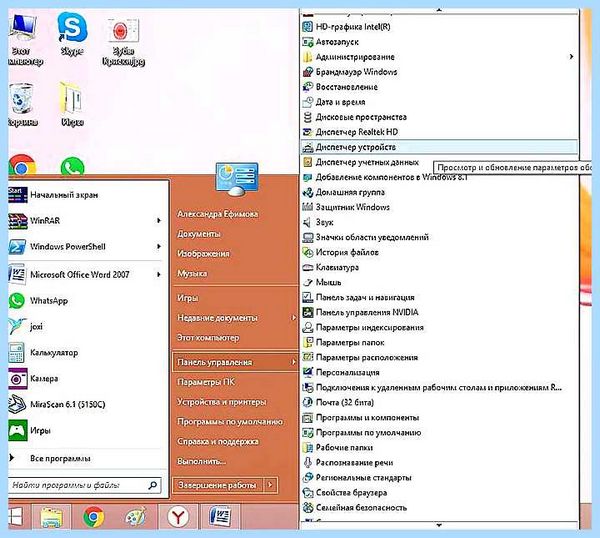Click Панель управления NVIDIA icon
The width and height of the screenshot is (600, 538).
pyautogui.click(x=308, y=312)
